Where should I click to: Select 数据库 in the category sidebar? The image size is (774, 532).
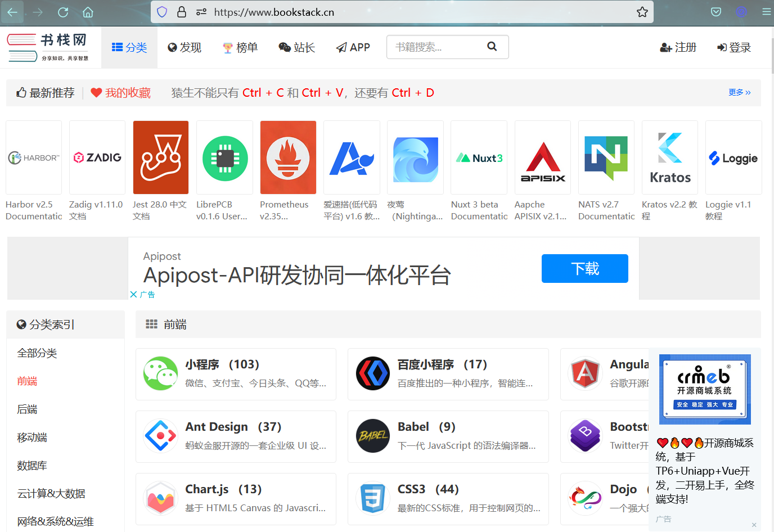32,466
